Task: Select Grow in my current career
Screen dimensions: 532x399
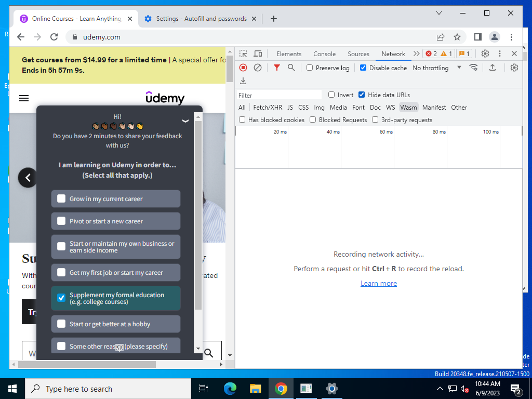Action: (x=116, y=198)
